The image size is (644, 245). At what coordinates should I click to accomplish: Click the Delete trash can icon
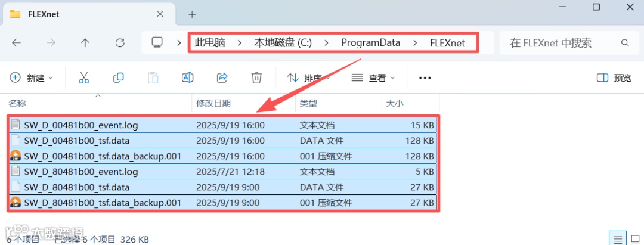coord(256,77)
